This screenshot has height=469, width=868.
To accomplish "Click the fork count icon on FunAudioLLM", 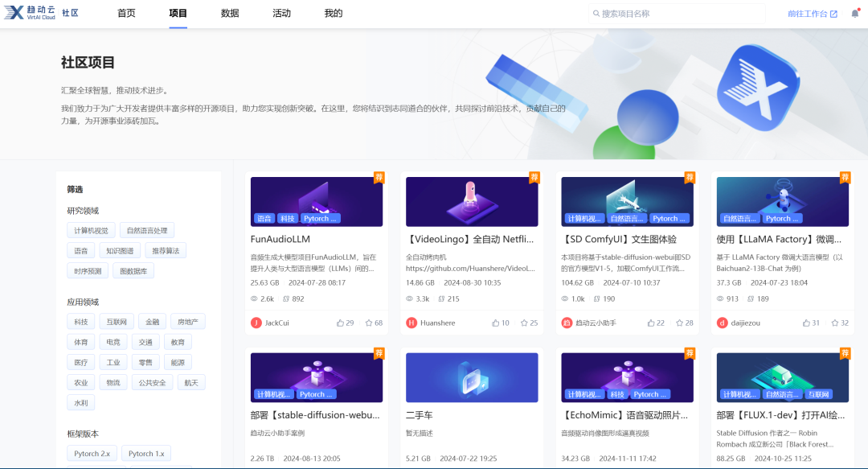I will pos(286,298).
